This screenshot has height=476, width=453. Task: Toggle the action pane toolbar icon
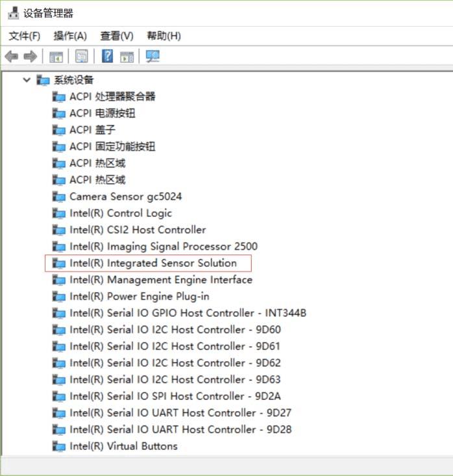coord(127,56)
